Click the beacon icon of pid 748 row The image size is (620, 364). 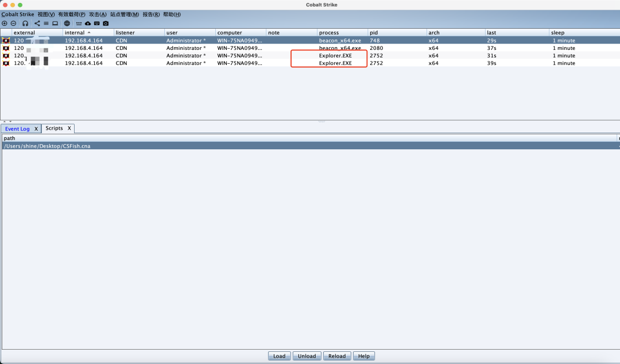(x=6, y=40)
